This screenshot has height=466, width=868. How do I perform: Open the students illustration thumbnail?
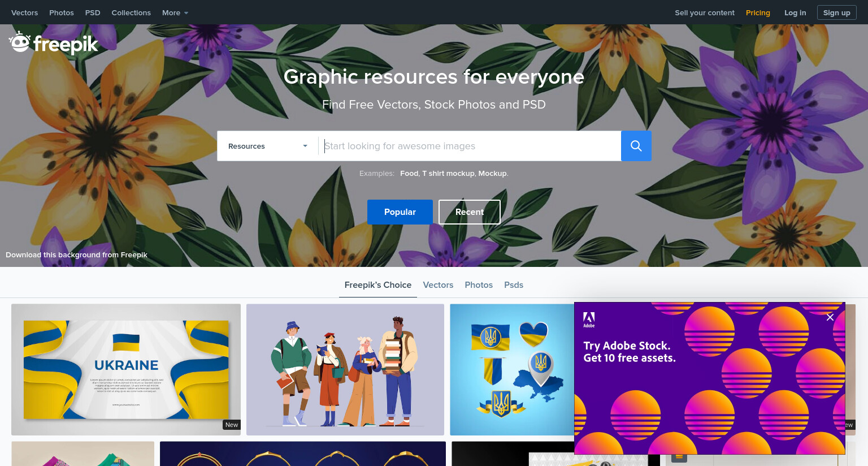(345, 370)
